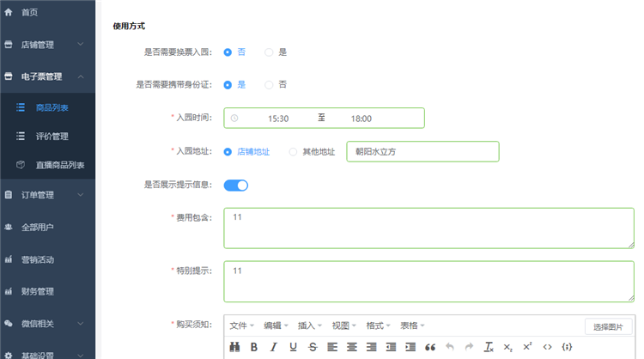Expand the 店铺管理 sidebar section
Screen dimensions: 644x359
(47, 45)
